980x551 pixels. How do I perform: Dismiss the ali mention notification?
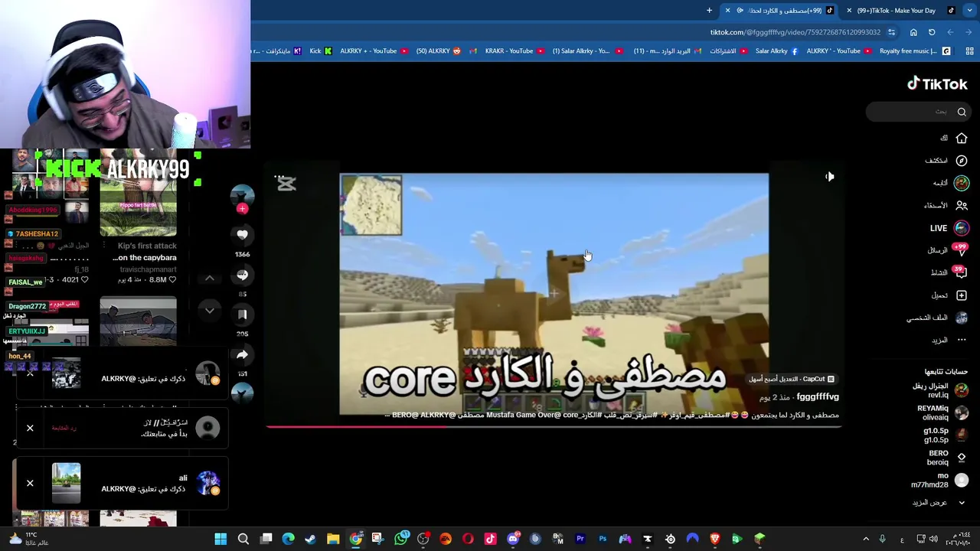(x=30, y=484)
